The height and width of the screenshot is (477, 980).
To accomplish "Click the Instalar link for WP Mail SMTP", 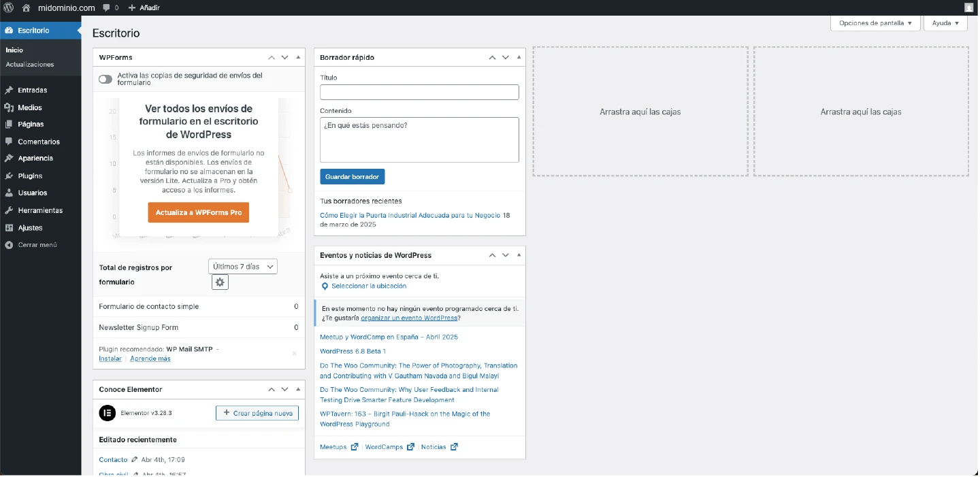I will [x=110, y=359].
